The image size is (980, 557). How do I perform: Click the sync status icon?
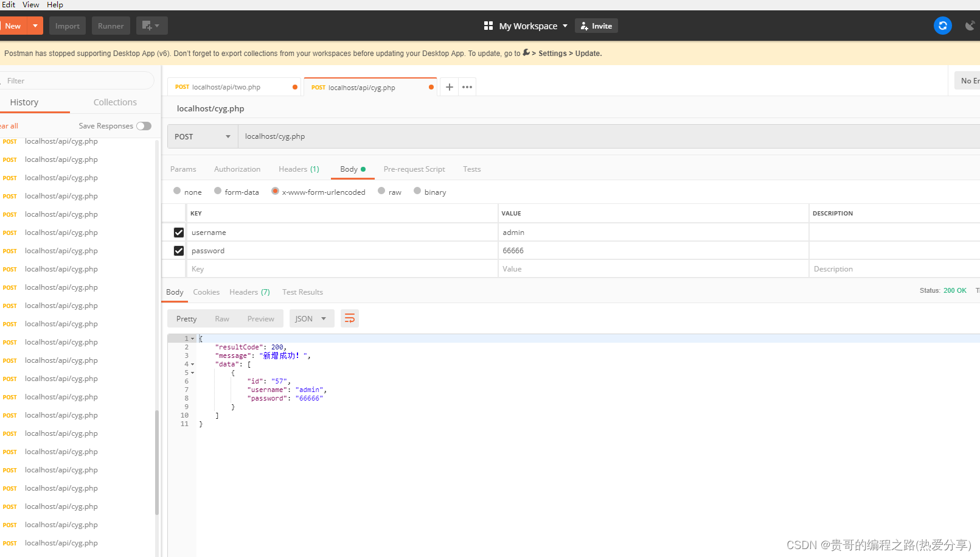[x=942, y=26]
